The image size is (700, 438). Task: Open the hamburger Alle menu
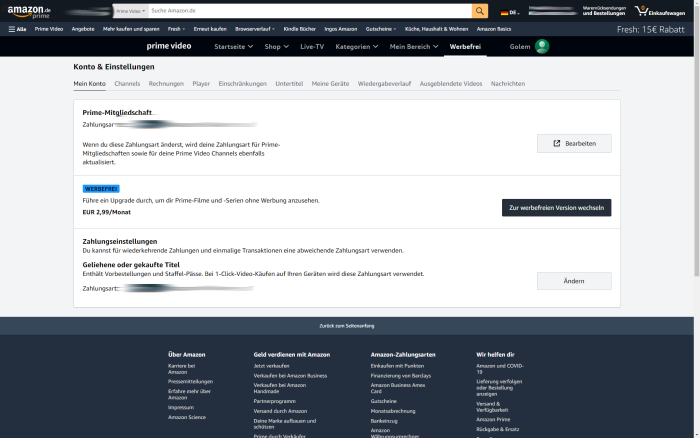pyautogui.click(x=17, y=29)
